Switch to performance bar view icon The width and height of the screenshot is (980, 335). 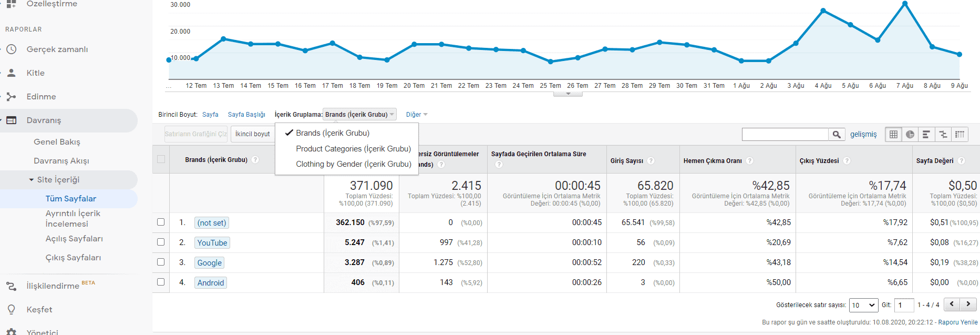926,135
